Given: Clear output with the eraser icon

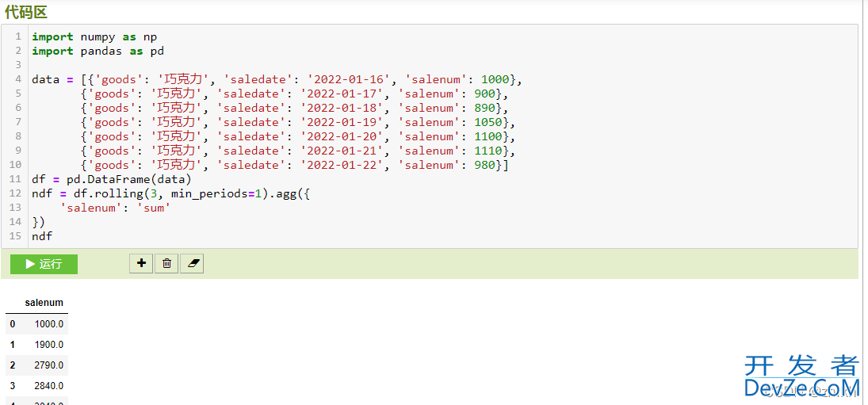Looking at the screenshot, I should (192, 263).
